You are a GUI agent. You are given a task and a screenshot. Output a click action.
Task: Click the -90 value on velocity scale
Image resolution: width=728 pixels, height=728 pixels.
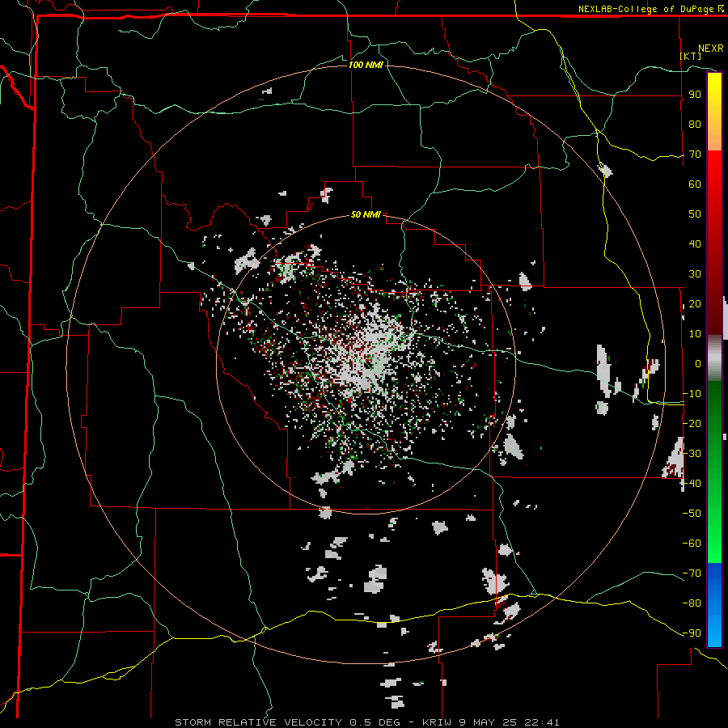tap(692, 633)
